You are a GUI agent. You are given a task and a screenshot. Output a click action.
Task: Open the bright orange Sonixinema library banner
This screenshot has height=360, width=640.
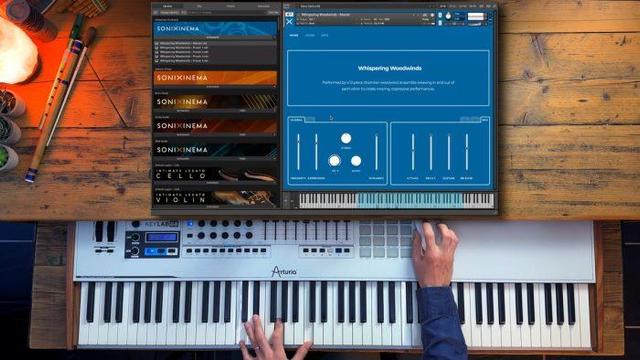[216, 78]
